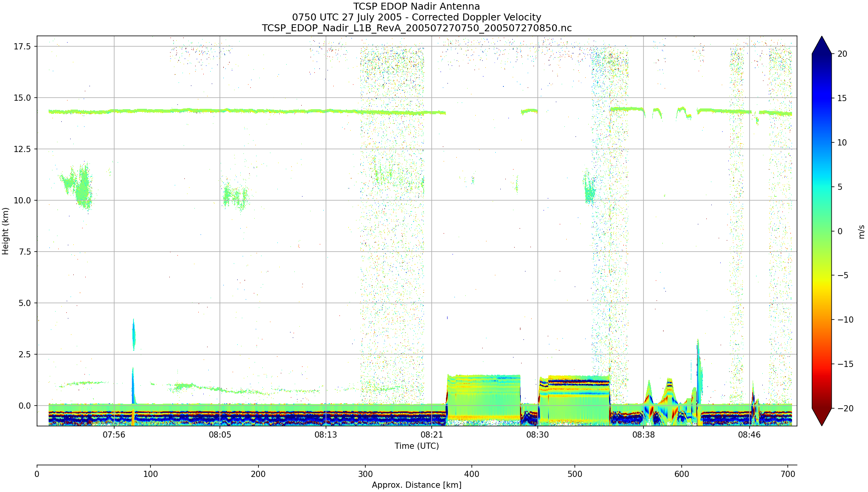Click the 7.5 height tick label
This screenshot has width=868, height=492.
pos(25,252)
